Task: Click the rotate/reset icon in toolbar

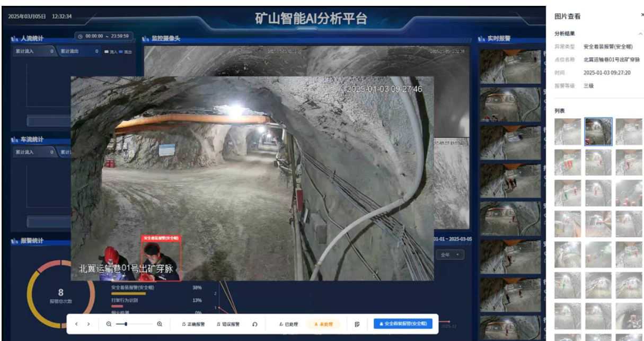Action: click(x=254, y=324)
